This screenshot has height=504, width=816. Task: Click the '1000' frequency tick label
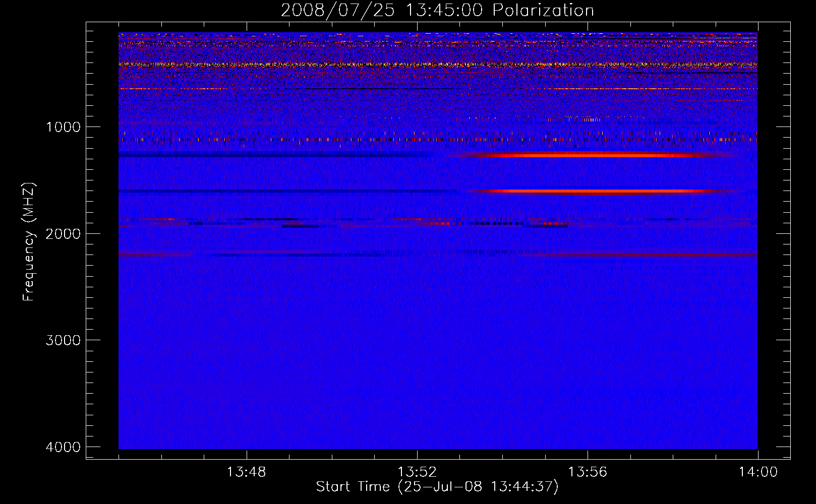63,127
